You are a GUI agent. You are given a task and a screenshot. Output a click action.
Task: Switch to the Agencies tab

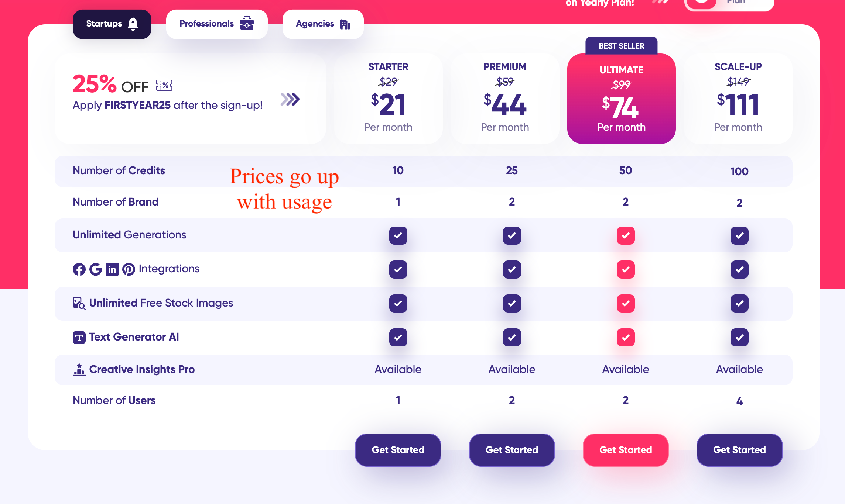[x=323, y=24]
